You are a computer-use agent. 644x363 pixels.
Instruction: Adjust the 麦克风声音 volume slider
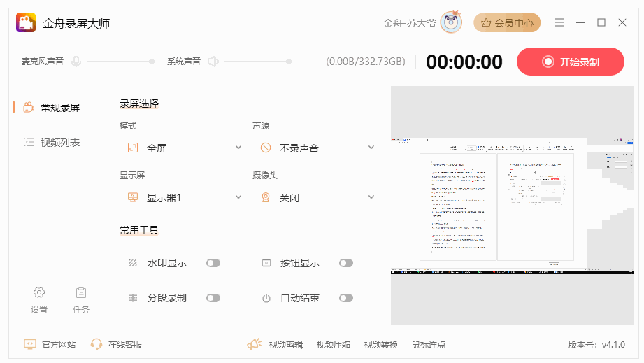click(121, 62)
